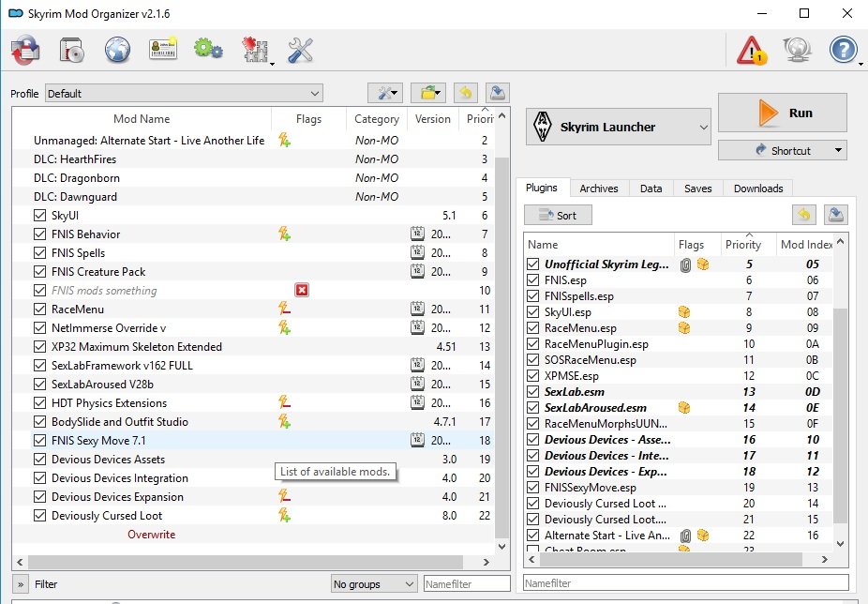
Task: Click paperclip flag on Alternate Start plugin
Action: [685, 536]
